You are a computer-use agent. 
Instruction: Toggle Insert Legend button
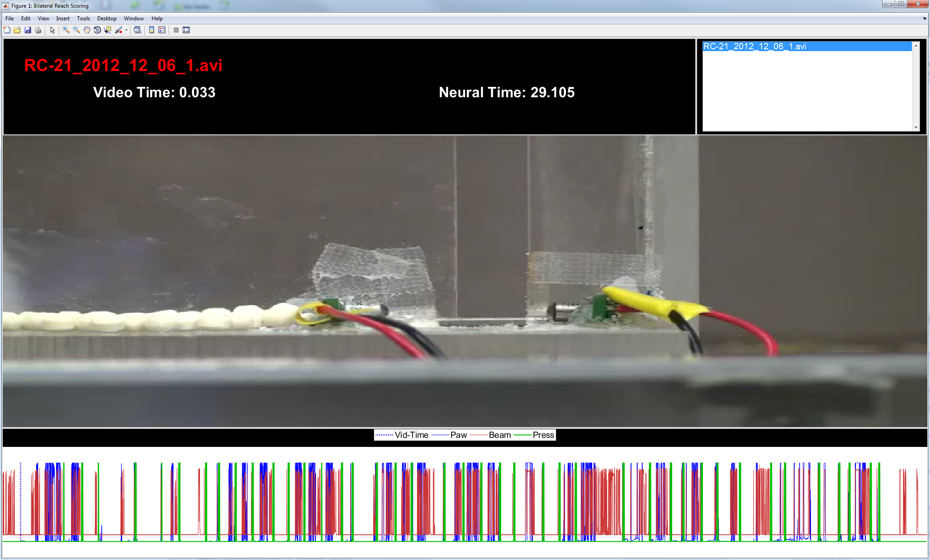click(161, 30)
